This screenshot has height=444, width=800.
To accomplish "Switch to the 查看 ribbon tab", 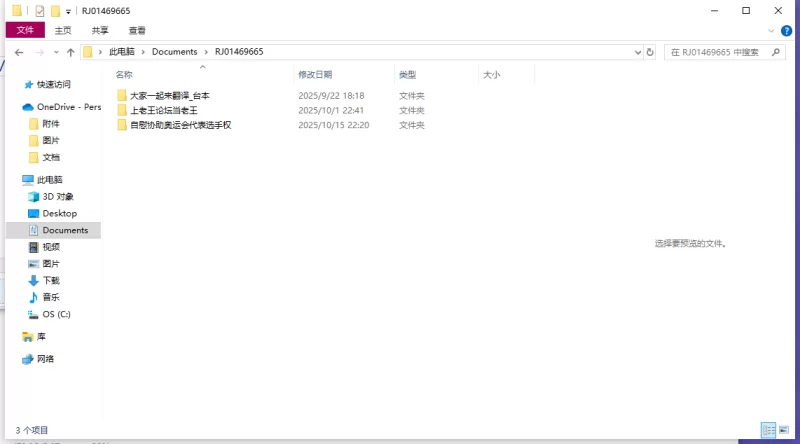I will pyautogui.click(x=137, y=31).
